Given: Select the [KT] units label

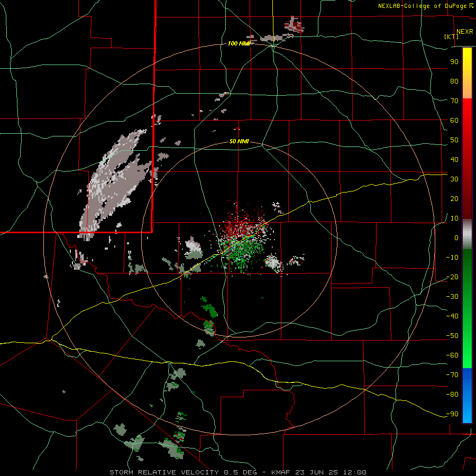Looking at the screenshot, I should click(x=452, y=36).
